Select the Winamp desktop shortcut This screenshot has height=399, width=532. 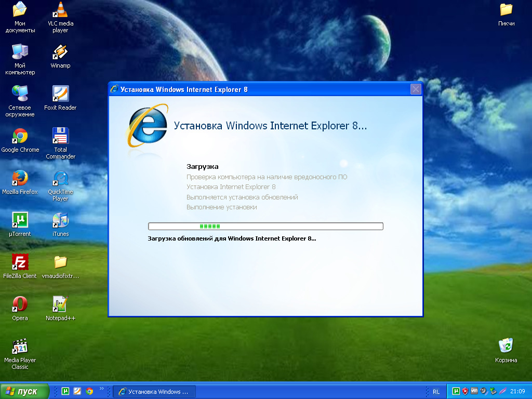click(60, 56)
